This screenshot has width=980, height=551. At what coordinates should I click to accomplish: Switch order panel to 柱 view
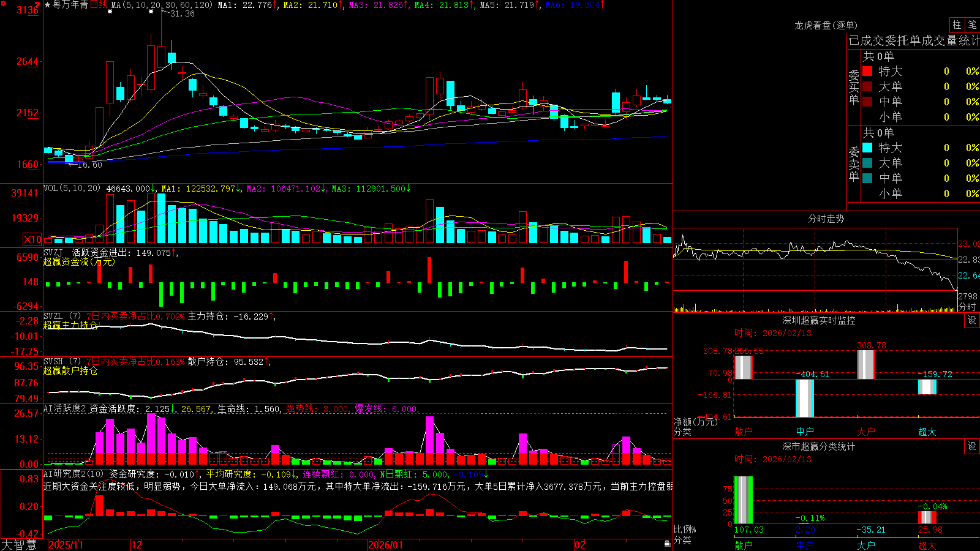[x=957, y=25]
